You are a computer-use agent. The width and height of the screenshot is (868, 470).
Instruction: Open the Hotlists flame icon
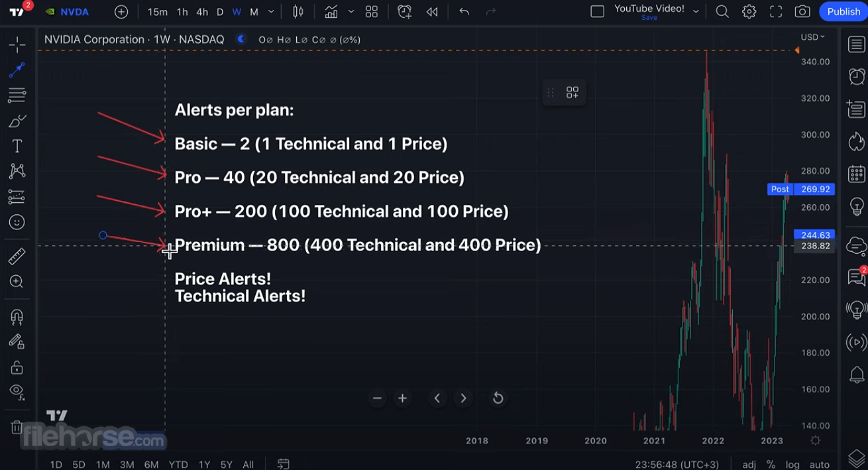click(x=856, y=141)
